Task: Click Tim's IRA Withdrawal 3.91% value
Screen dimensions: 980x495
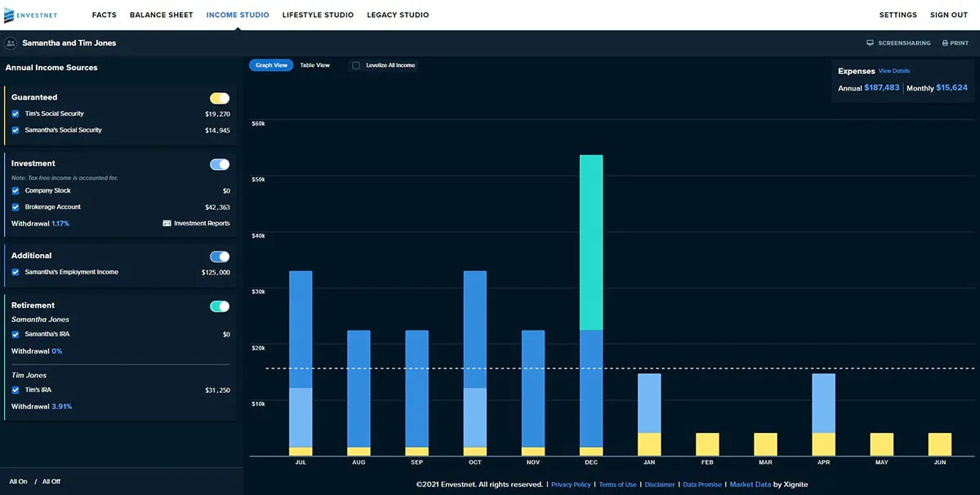Action: [x=61, y=407]
